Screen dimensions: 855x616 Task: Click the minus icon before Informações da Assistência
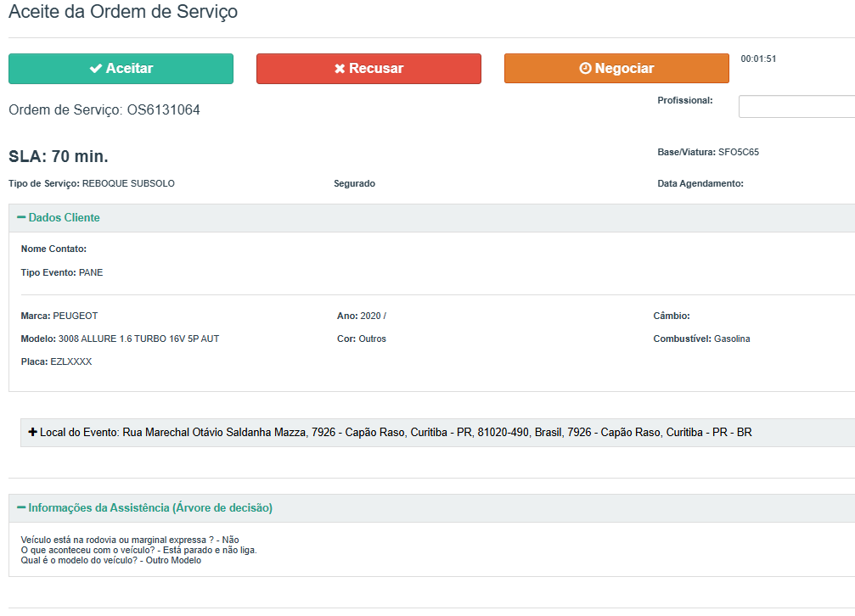point(21,507)
